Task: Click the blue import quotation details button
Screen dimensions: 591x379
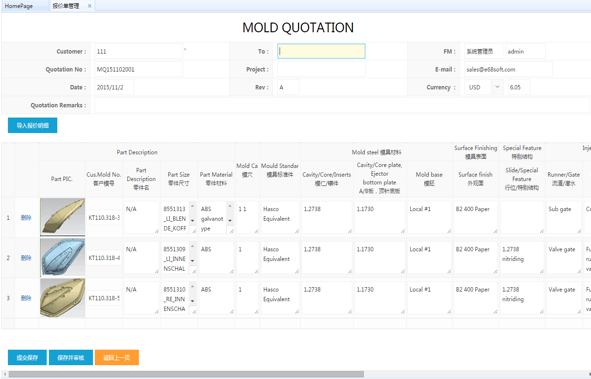Action: click(x=32, y=125)
